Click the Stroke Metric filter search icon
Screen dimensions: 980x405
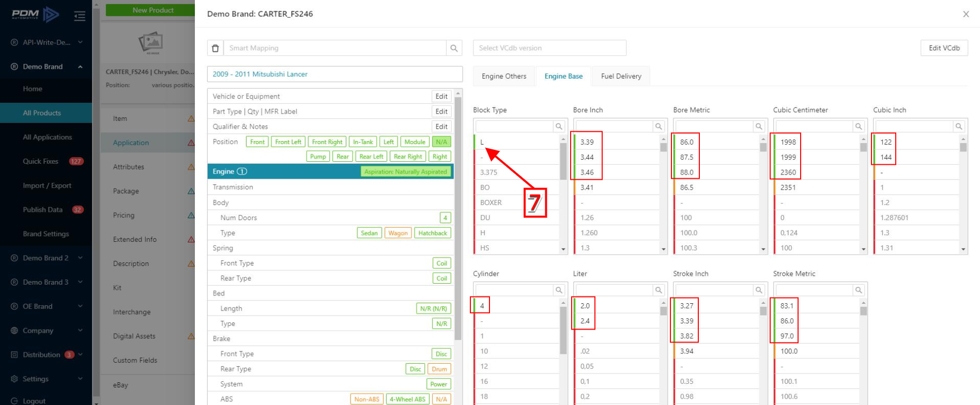coord(859,290)
